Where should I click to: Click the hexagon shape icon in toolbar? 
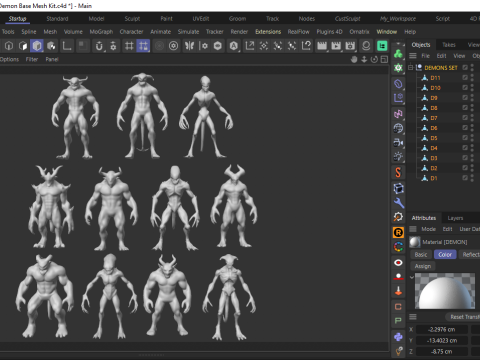point(218,46)
